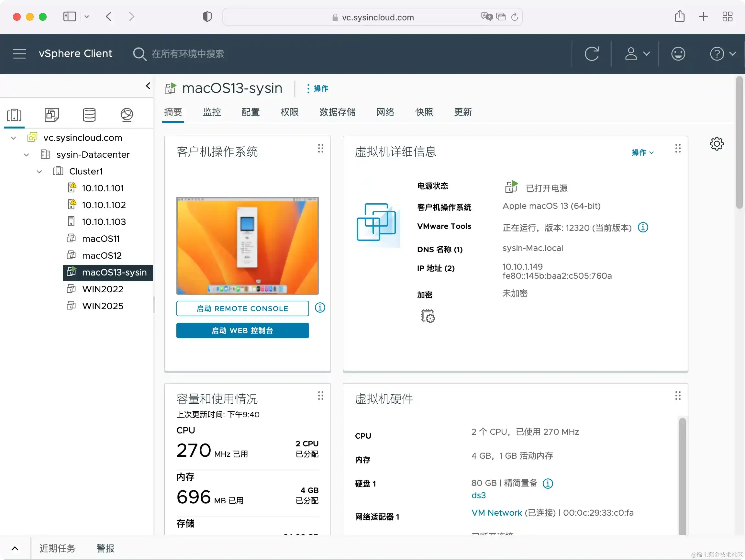Switch to the 快照 tab
The height and width of the screenshot is (560, 745).
pos(424,112)
